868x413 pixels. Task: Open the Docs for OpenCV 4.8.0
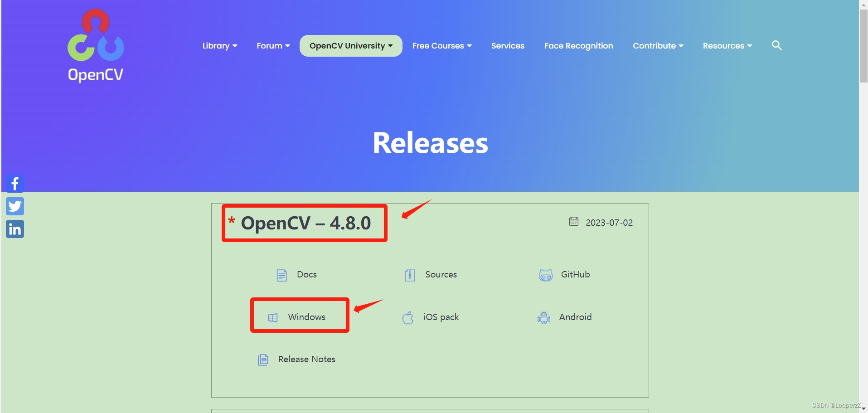click(296, 275)
